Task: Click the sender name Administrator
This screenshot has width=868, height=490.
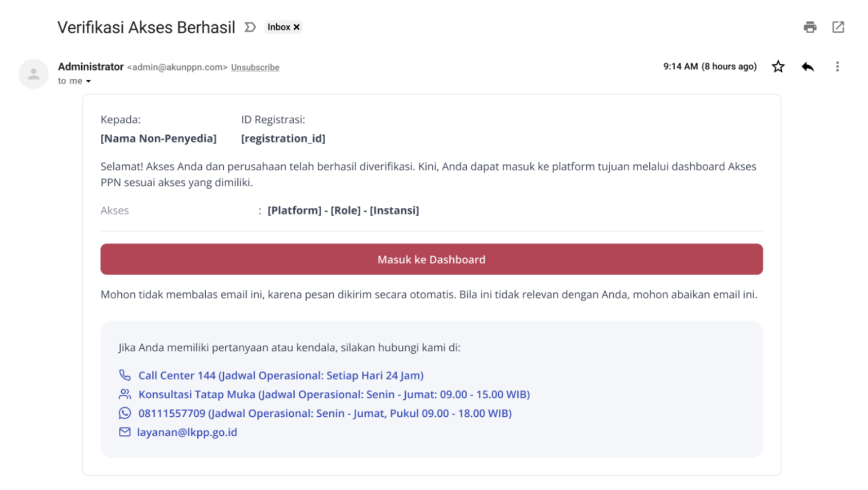Action: [x=91, y=66]
